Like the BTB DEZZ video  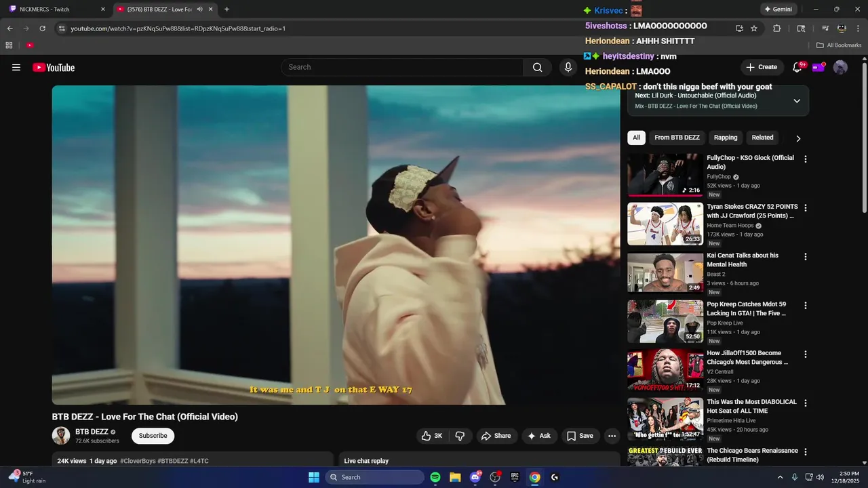click(431, 436)
